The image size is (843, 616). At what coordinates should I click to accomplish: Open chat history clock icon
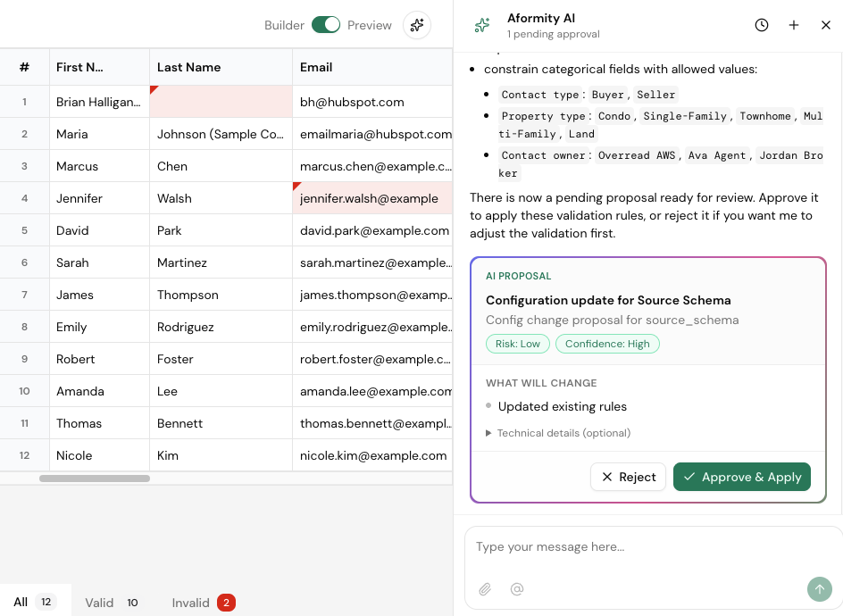point(761,25)
